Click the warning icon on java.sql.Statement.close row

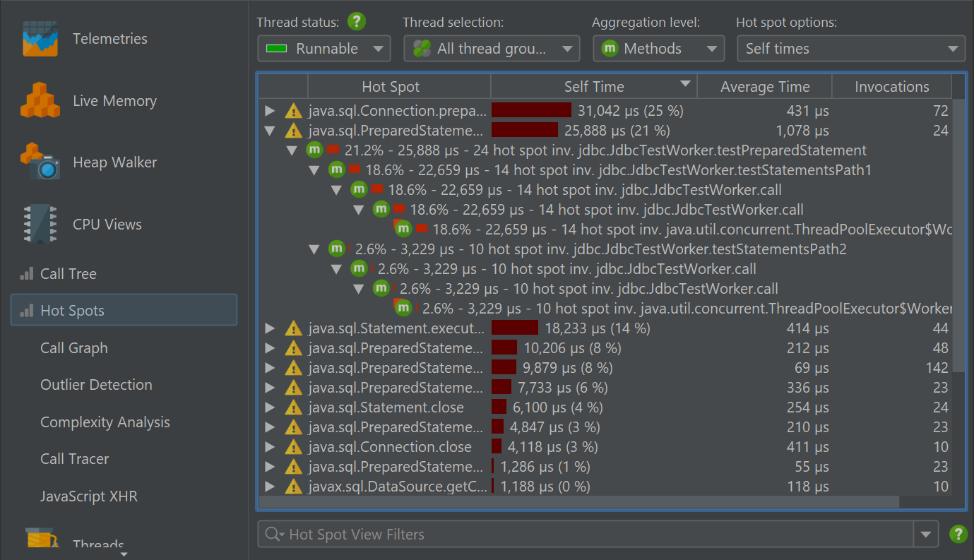point(293,407)
